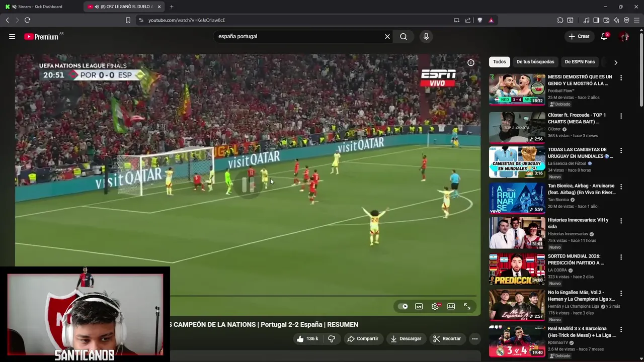The height and width of the screenshot is (362, 644).
Task: Reload the current page
Action: pos(27,20)
